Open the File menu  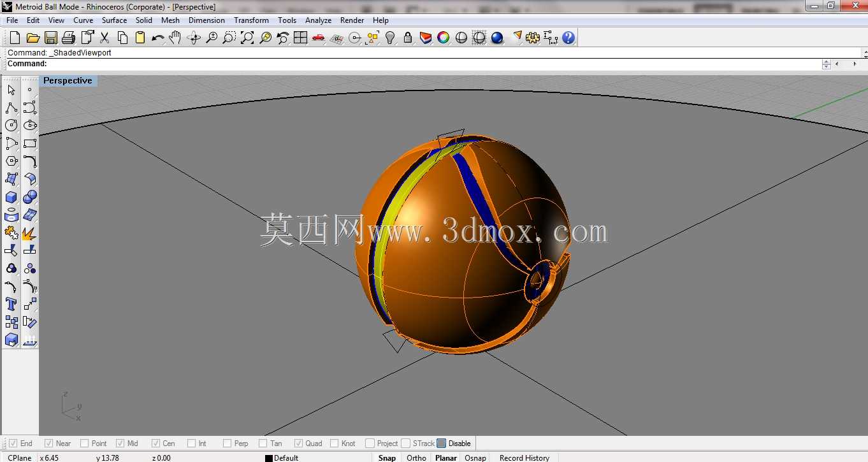(12, 20)
